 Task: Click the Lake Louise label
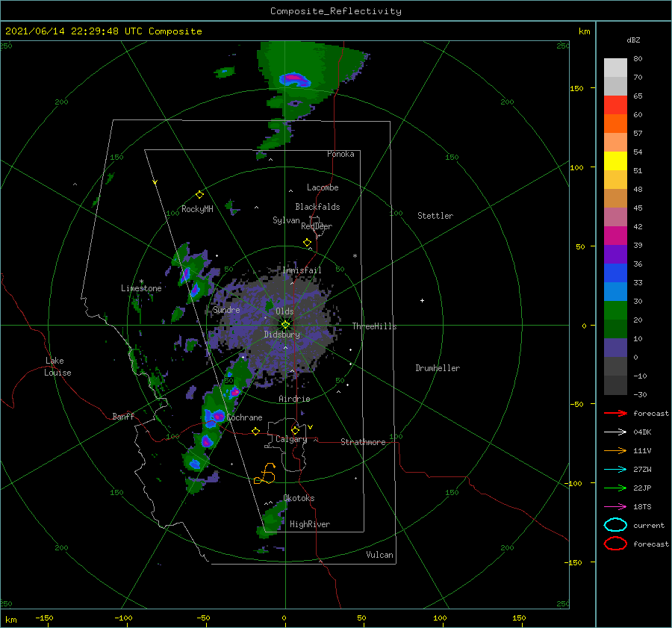click(x=57, y=367)
